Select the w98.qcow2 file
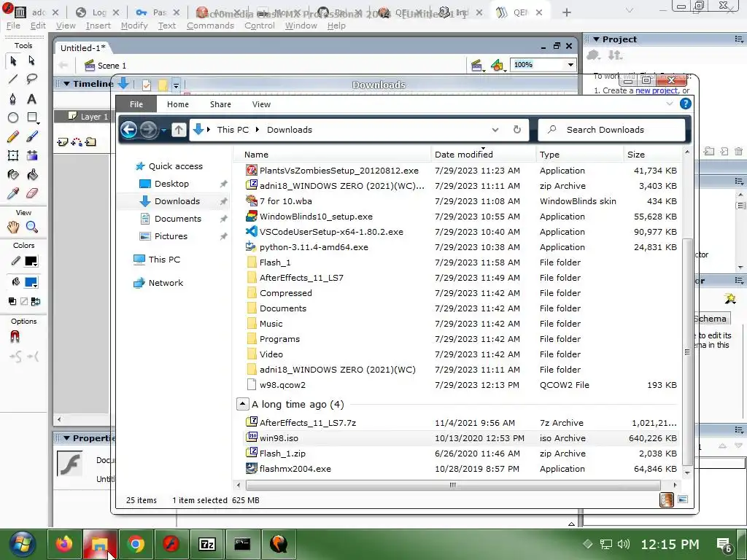 click(x=282, y=385)
